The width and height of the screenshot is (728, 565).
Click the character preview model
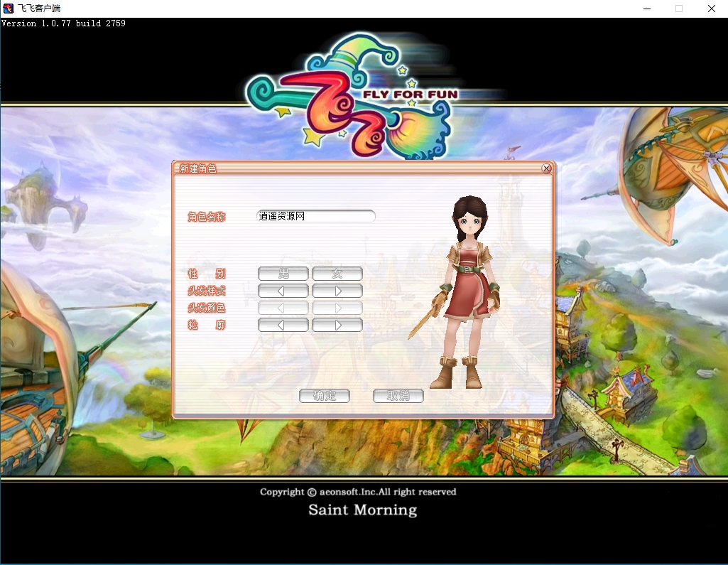463,291
